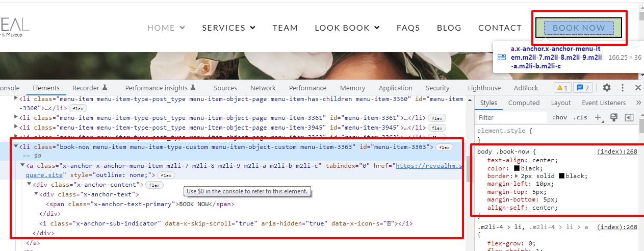Click the blue issues counter badge

tap(583, 88)
